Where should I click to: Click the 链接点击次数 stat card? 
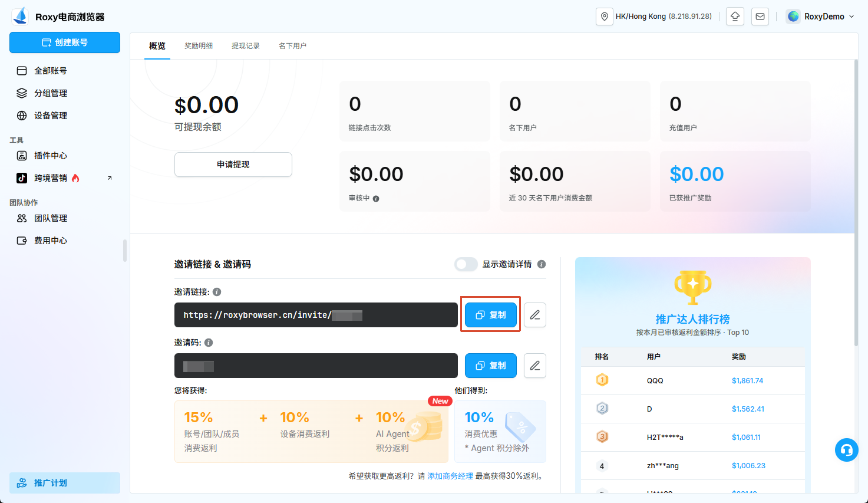(x=415, y=111)
